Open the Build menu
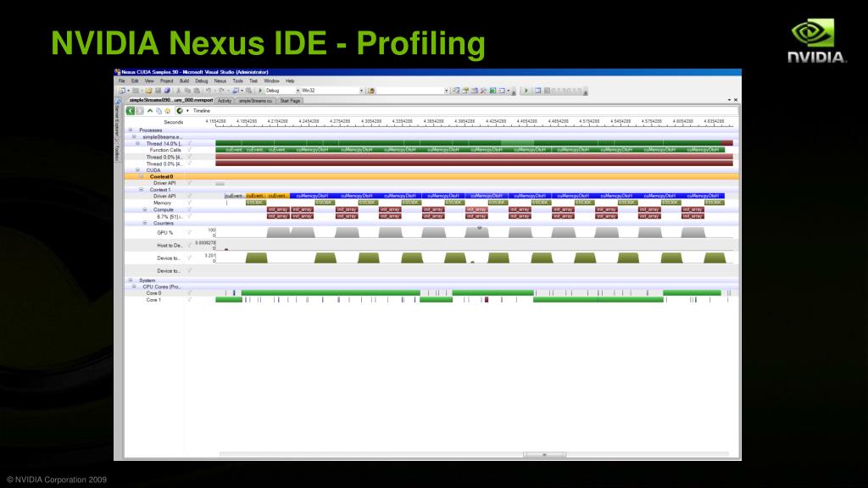Viewport: 868px width, 488px height. (184, 80)
